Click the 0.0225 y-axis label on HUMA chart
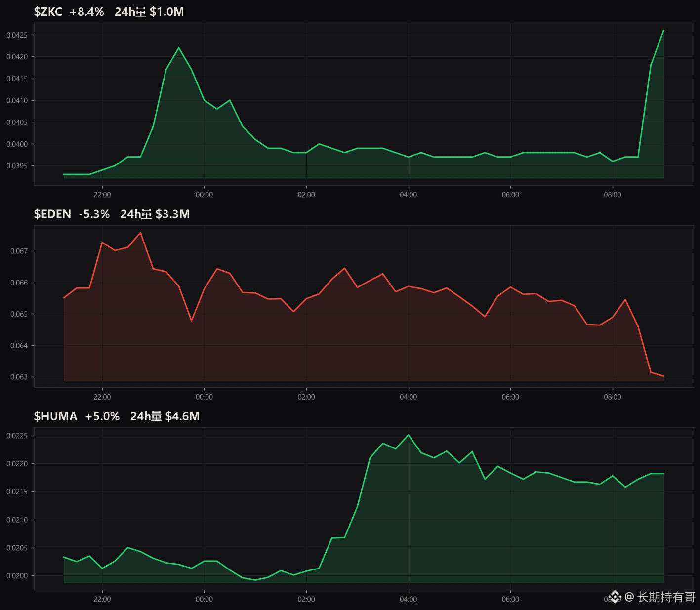 17,436
